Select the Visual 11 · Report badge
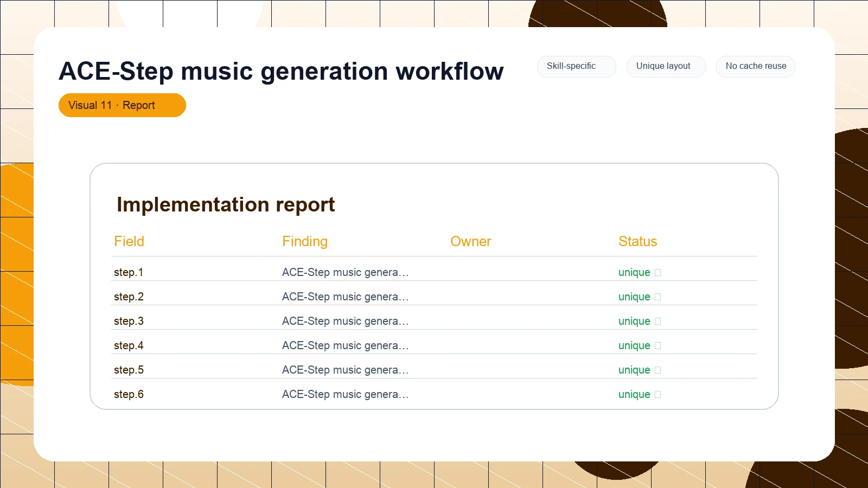This screenshot has width=868, height=488. [x=122, y=105]
